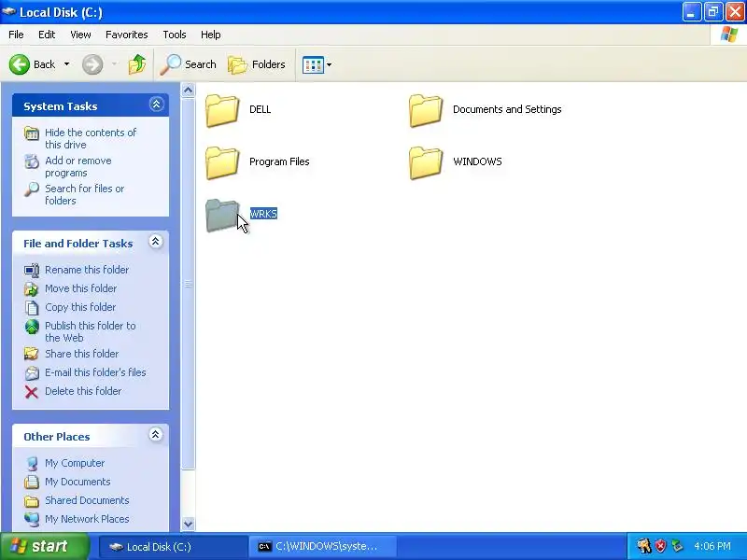Select the WINDOWS folder icon
747x560 pixels.
click(426, 162)
